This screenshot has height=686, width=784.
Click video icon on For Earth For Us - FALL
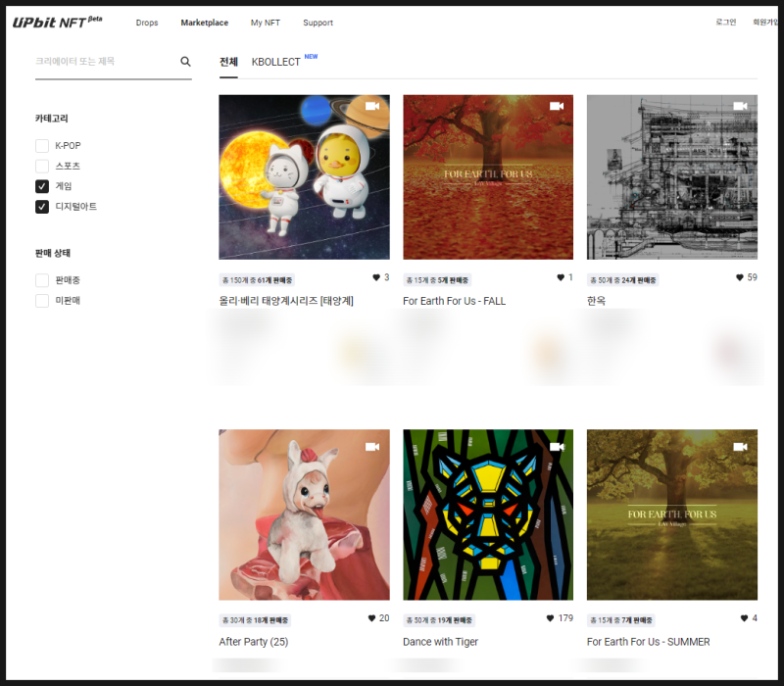click(557, 106)
